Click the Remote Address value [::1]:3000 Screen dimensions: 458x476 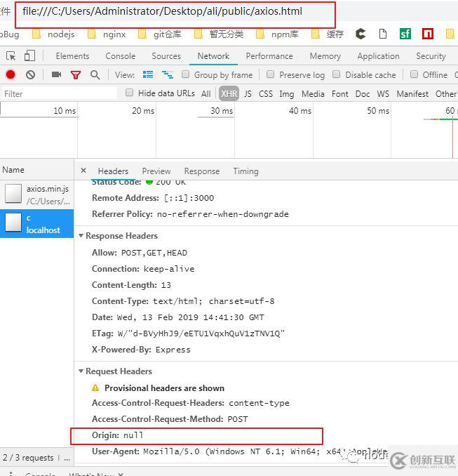point(189,198)
